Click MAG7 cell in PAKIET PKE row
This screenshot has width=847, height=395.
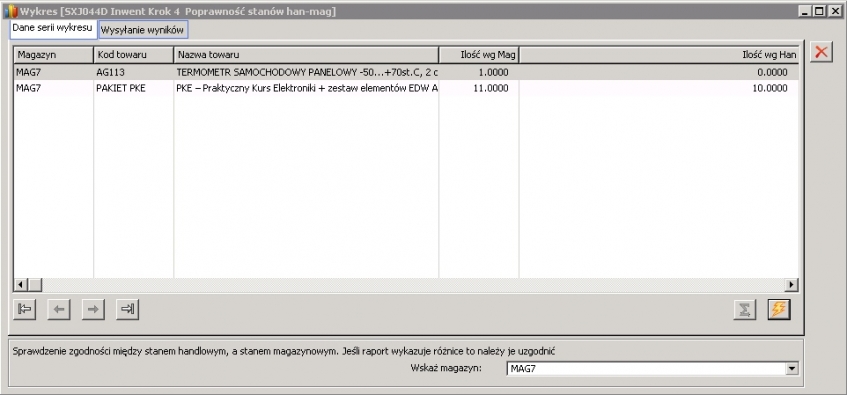(x=53, y=88)
